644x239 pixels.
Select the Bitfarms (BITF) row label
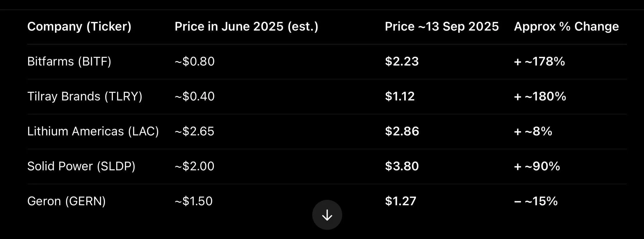click(x=69, y=61)
